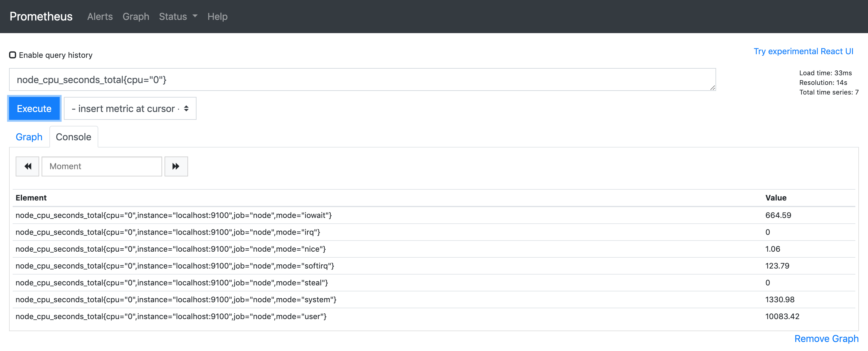Select the mode="user" series row

(x=434, y=316)
